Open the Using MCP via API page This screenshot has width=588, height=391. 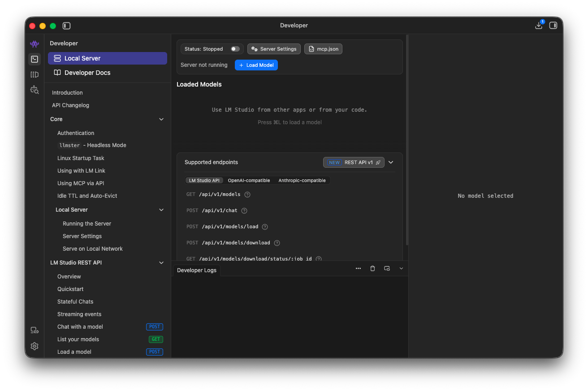coord(81,183)
